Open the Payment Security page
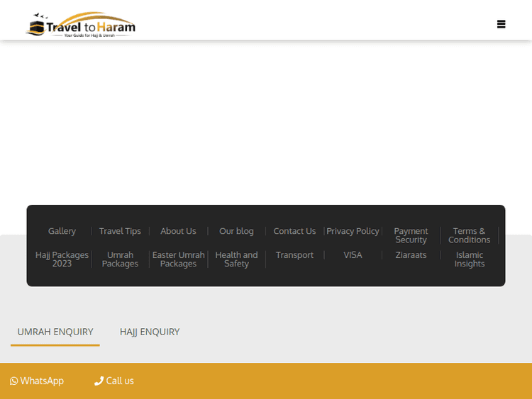Image resolution: width=532 pixels, height=399 pixels. click(411, 235)
